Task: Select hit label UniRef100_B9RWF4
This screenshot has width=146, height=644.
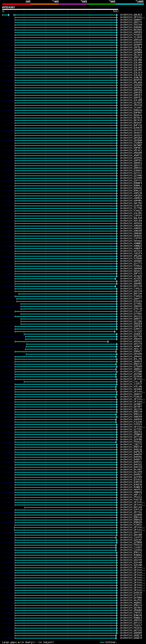Action: (x=131, y=183)
